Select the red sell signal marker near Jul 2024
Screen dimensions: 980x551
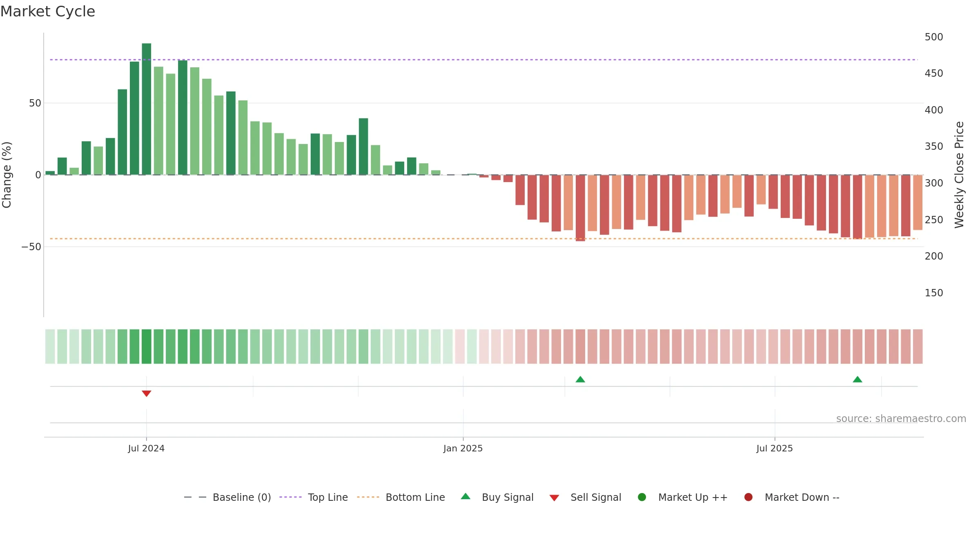[147, 393]
